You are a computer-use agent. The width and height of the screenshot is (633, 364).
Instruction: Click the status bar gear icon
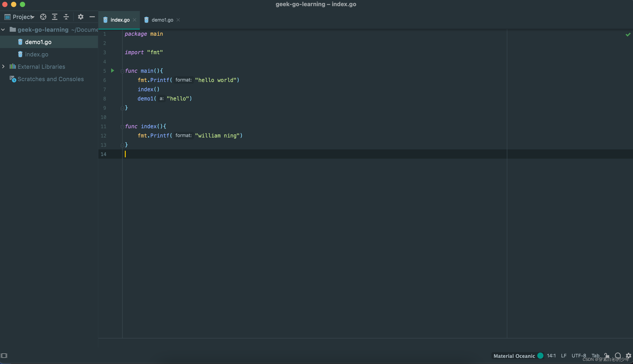tap(628, 355)
